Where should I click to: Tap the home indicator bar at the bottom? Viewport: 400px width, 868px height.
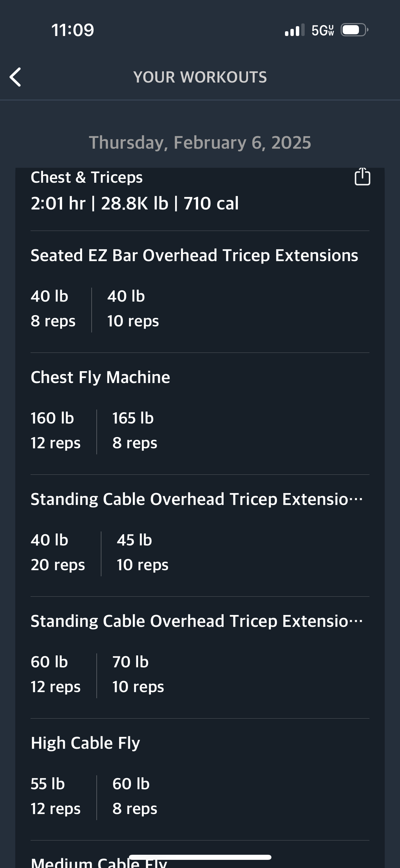(200, 857)
